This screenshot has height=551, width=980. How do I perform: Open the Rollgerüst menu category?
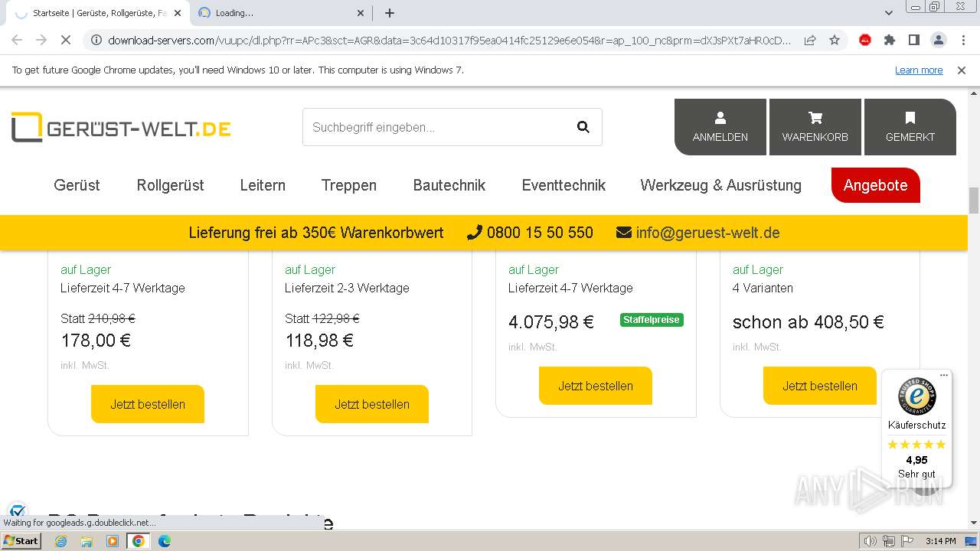coord(171,185)
